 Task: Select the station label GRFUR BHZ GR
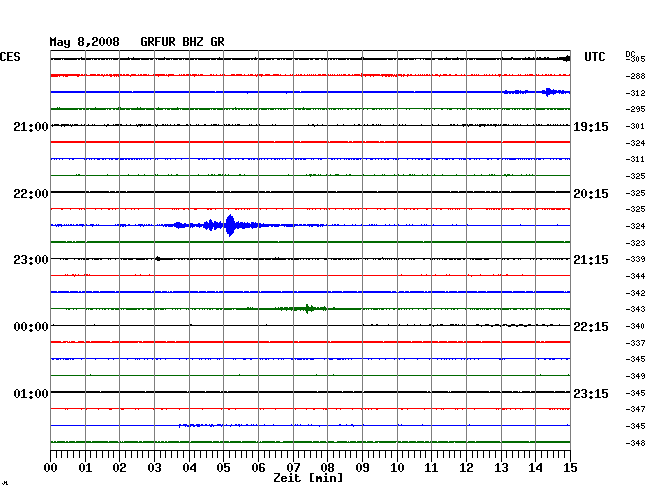(182, 42)
